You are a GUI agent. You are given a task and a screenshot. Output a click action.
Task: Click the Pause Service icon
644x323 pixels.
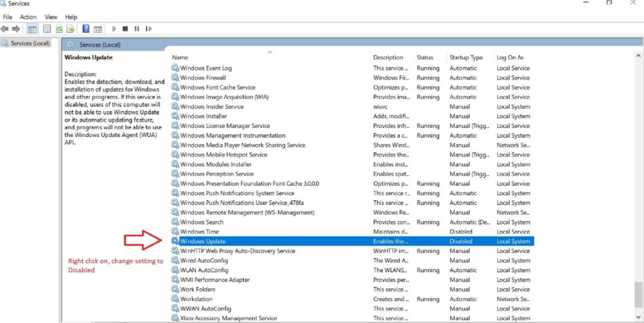(x=137, y=29)
